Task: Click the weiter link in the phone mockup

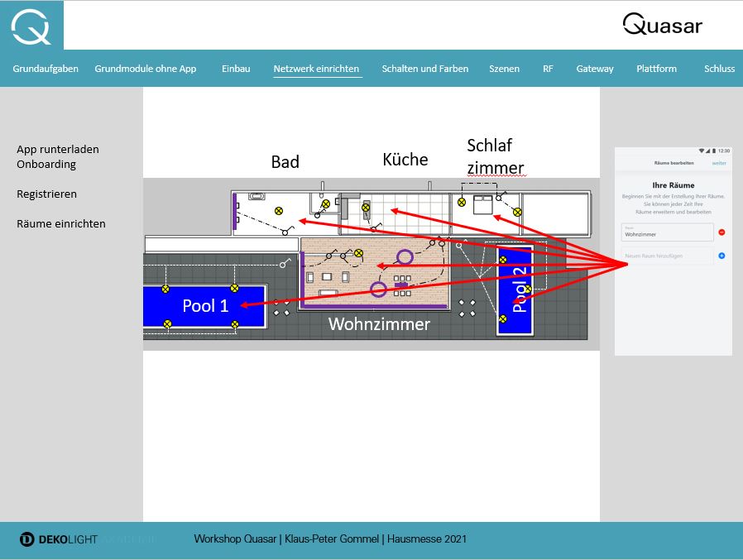Action: pos(719,163)
